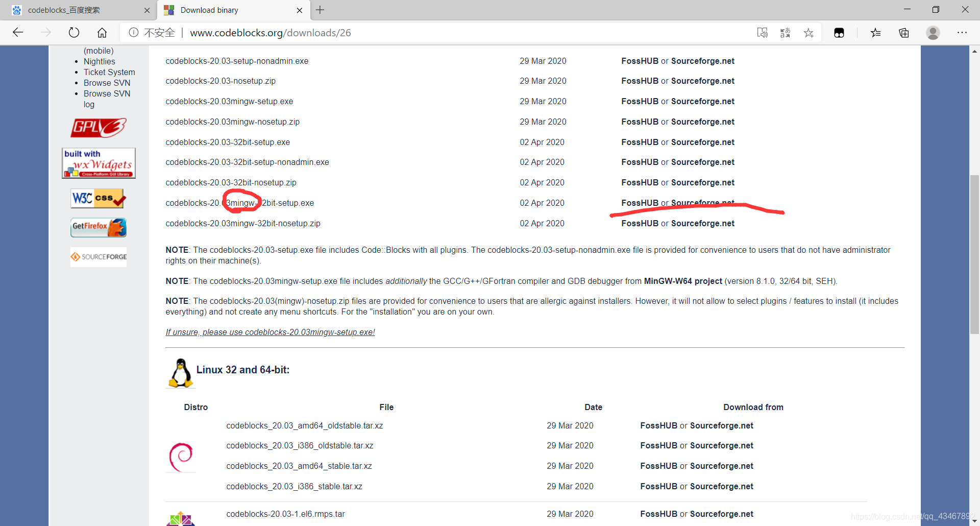Screen dimensions: 980x526
Task: Open read aloud immersive reader icon
Action: pyautogui.click(x=762, y=33)
